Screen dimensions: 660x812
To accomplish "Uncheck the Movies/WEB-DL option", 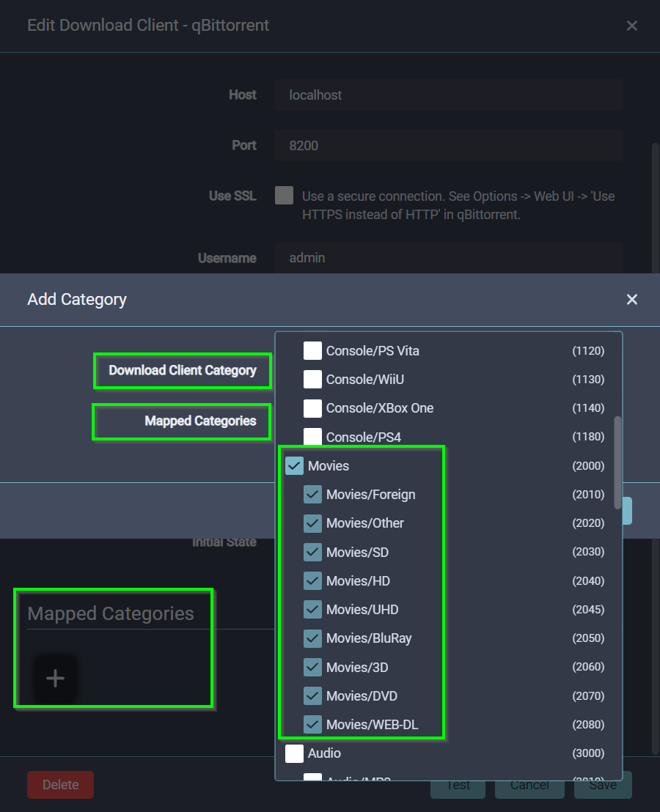I will pyautogui.click(x=313, y=725).
